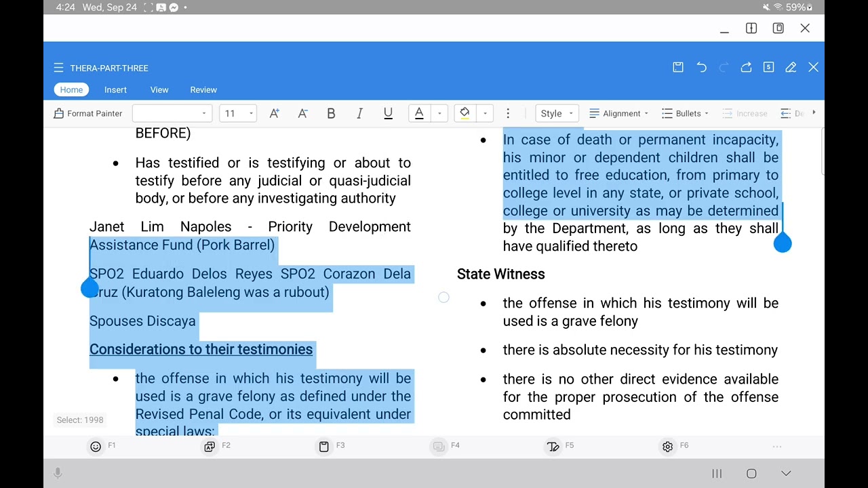Toggle bold formatting
Image resolution: width=868 pixels, height=488 pixels.
pyautogui.click(x=331, y=113)
